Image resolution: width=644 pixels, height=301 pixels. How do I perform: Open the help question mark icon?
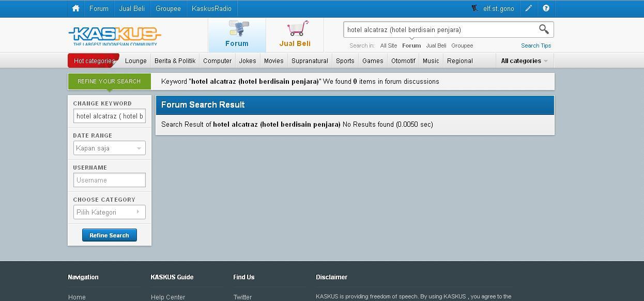pyautogui.click(x=546, y=8)
